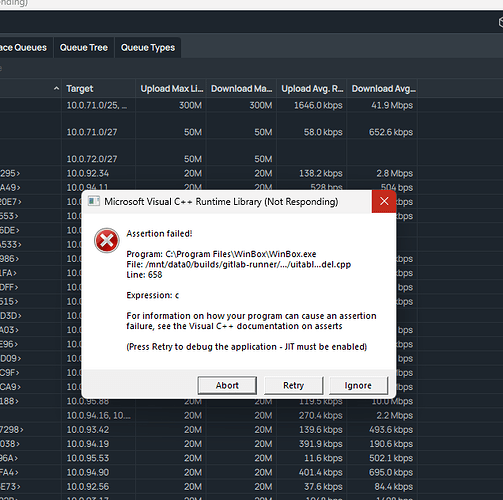Click the 502.1 kbps download rate value

click(391, 458)
